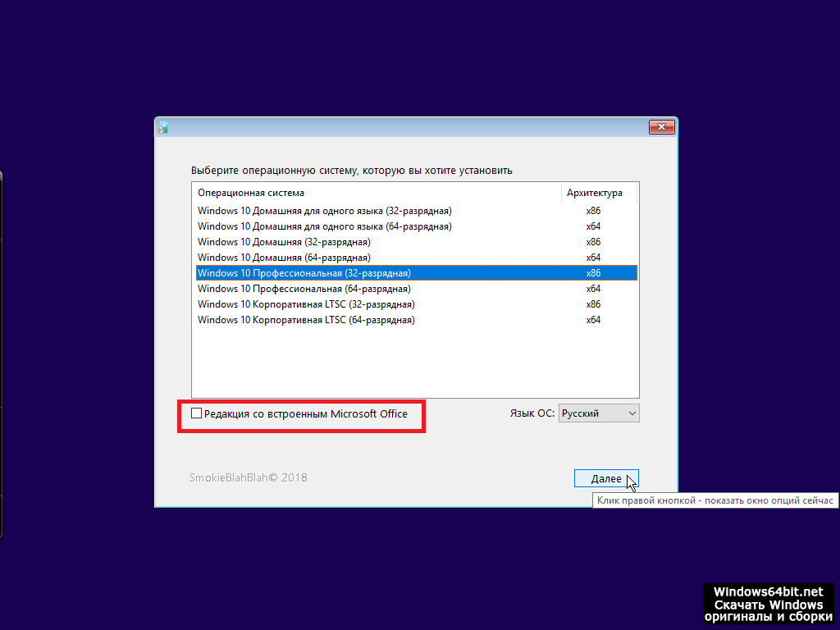This screenshot has width=840, height=630.
Task: Select the highlighted Windows 10 Профессиональная (32-разрядная) row
Action: (304, 273)
